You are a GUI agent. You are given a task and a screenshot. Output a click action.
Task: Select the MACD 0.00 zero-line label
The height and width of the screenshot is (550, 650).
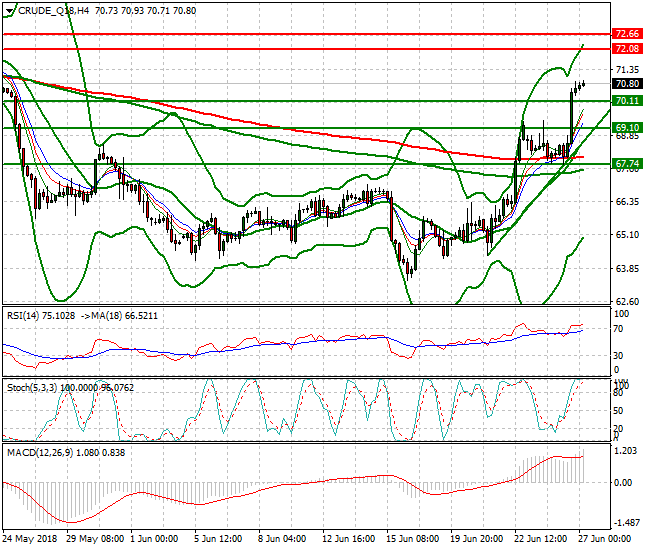coord(623,482)
